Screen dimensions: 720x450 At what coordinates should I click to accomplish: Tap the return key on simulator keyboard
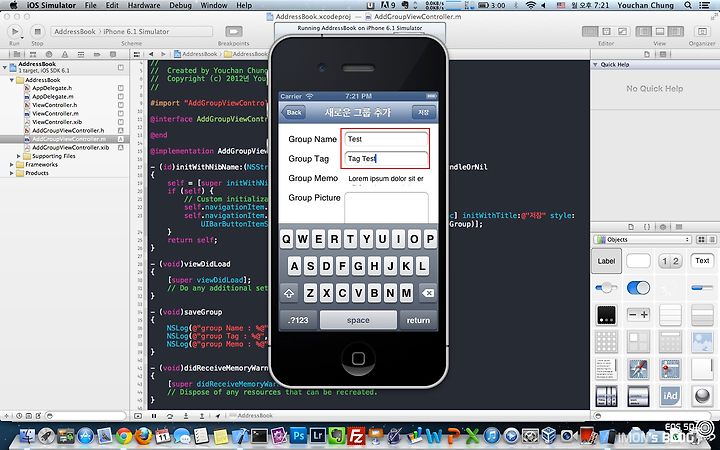(418, 320)
